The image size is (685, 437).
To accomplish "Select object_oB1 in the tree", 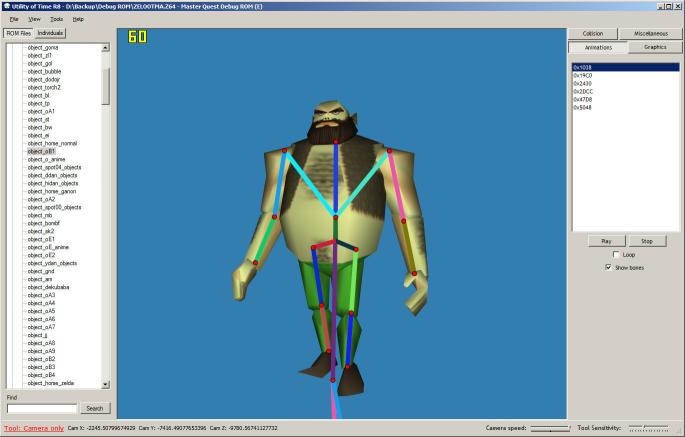I will (x=41, y=151).
